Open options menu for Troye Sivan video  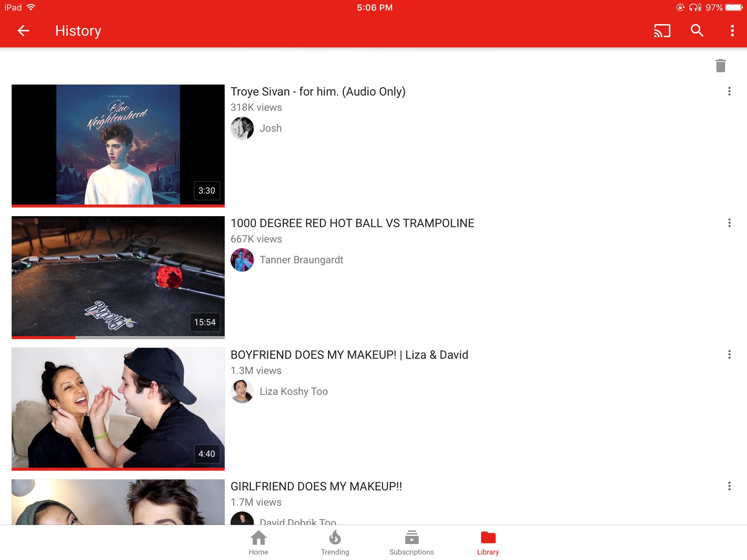tap(729, 91)
